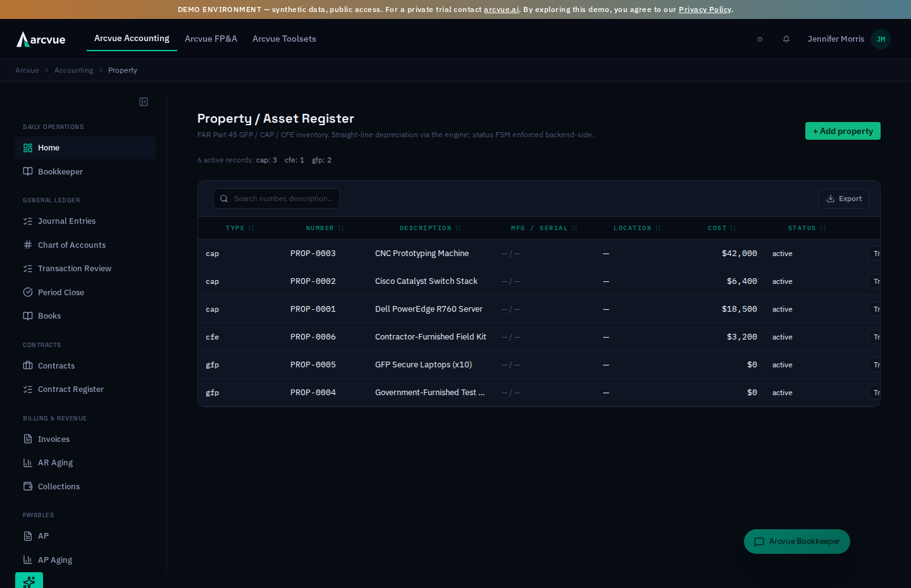Open Transaction Review
Screen dimensions: 911x588
[85, 269]
